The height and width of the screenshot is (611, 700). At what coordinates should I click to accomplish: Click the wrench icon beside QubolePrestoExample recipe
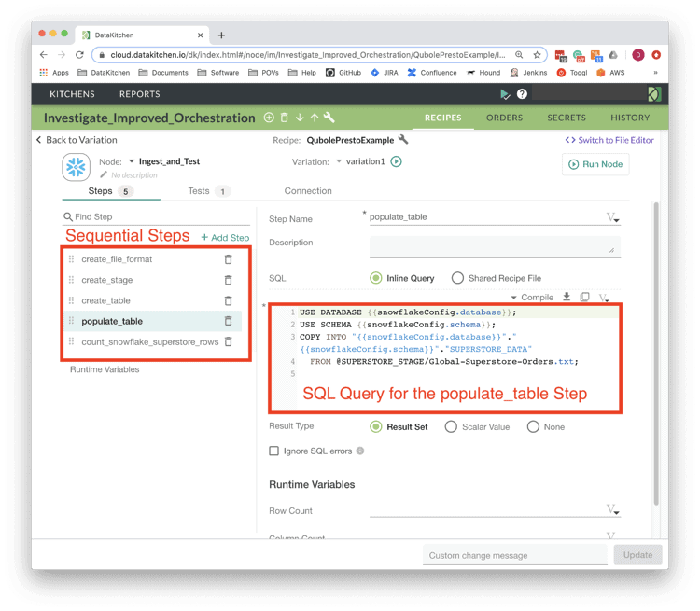(x=403, y=140)
